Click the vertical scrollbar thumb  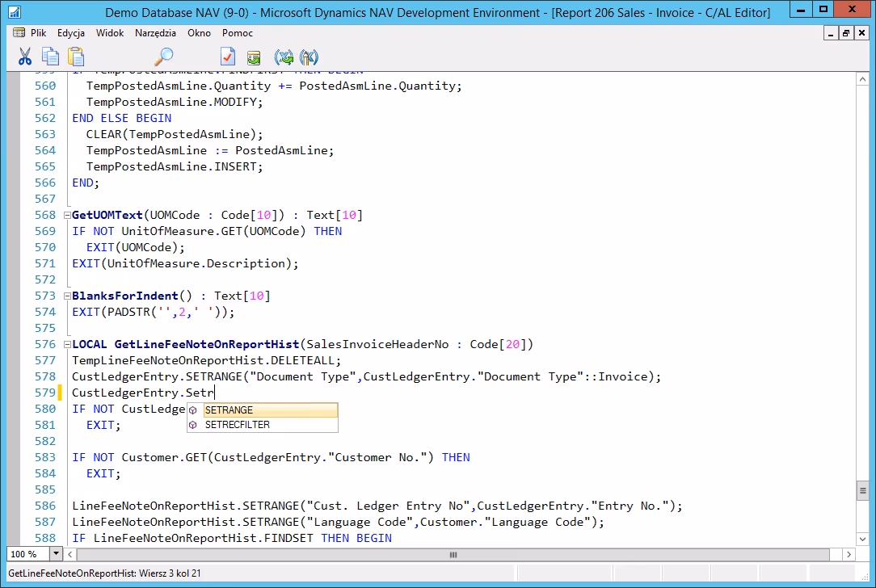862,491
